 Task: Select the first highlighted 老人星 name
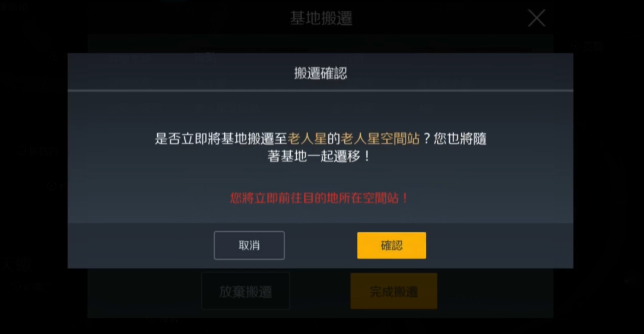307,139
